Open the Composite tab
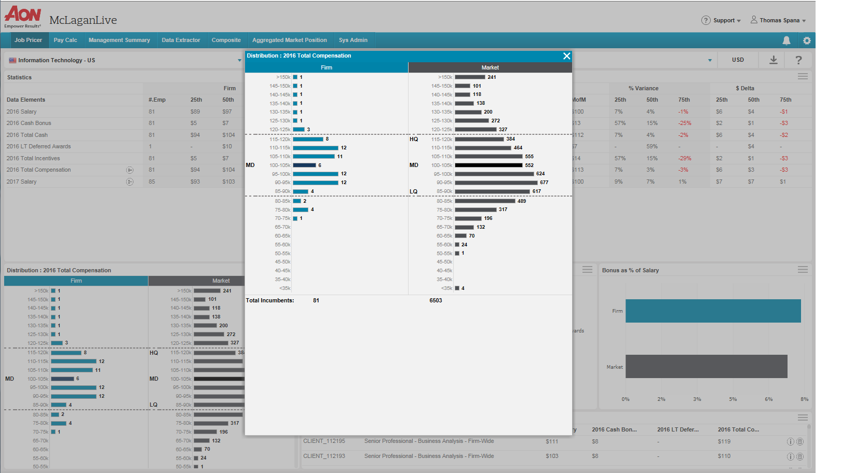868x473 pixels. 226,40
